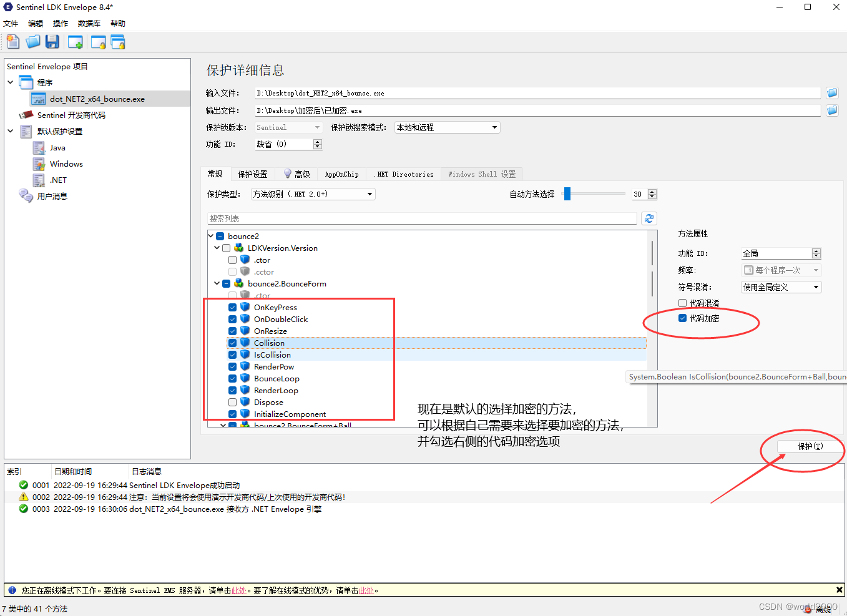This screenshot has width=847, height=616.
Task: Protect selected program with single-lock window icon
Action: point(98,42)
